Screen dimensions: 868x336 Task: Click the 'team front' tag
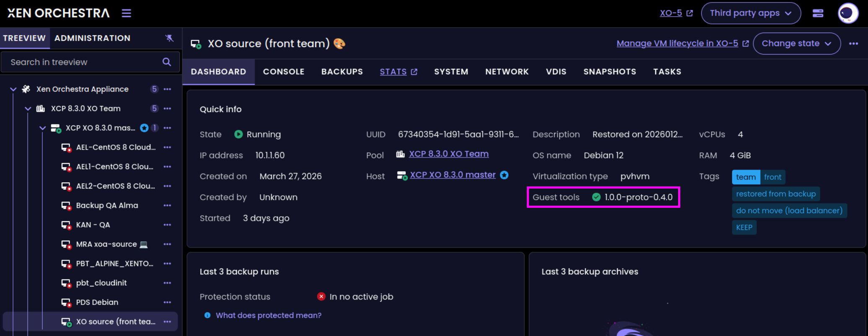(x=759, y=177)
